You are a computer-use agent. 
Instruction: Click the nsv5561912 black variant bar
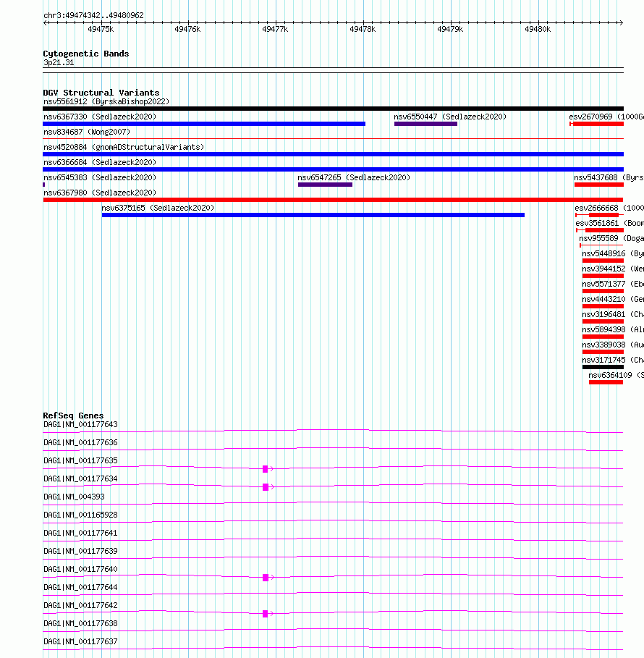(x=333, y=109)
